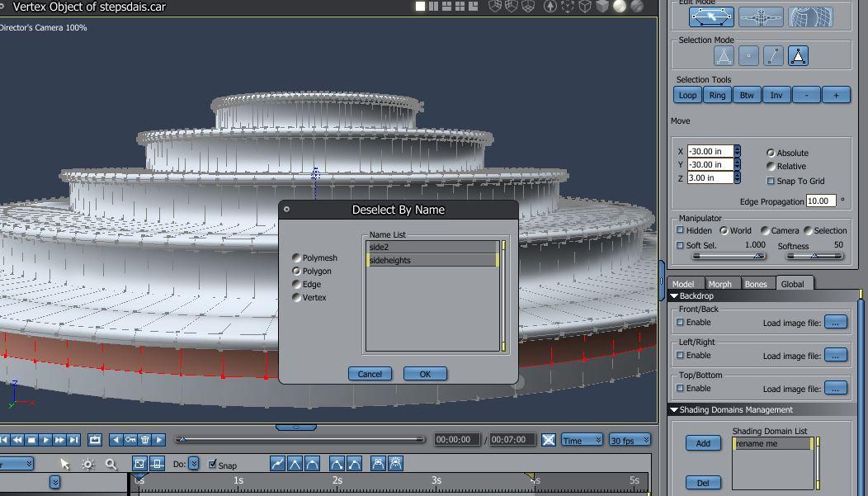Click the sun-shaped tool icon in timeline
Viewport: 868px width, 496px height.
(88, 464)
